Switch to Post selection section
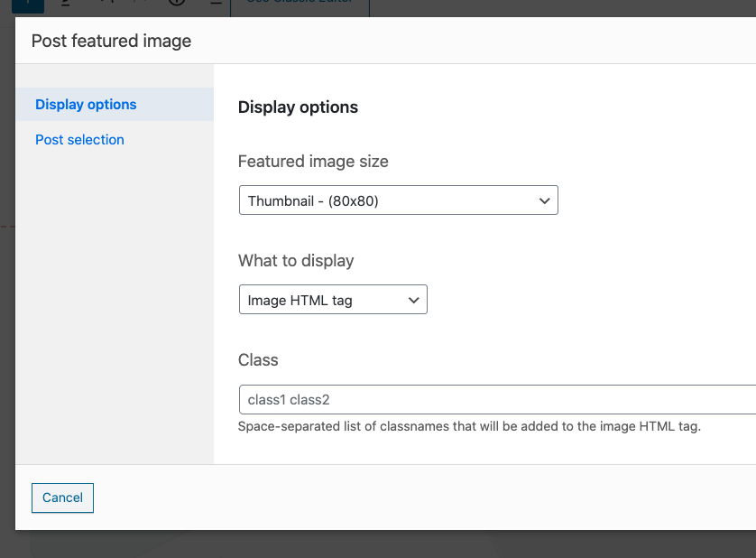The image size is (756, 558). click(79, 140)
